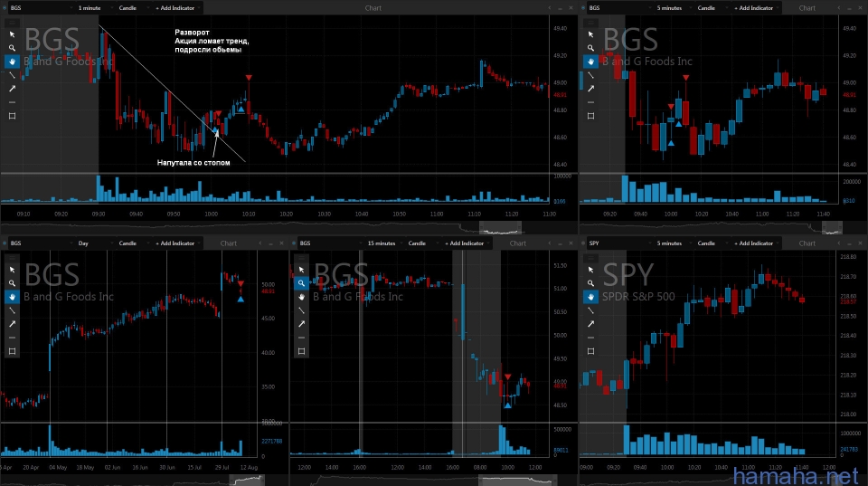The height and width of the screenshot is (486, 868).
Task: Click the BGS symbol field in 1 minute chart
Action: [41, 8]
